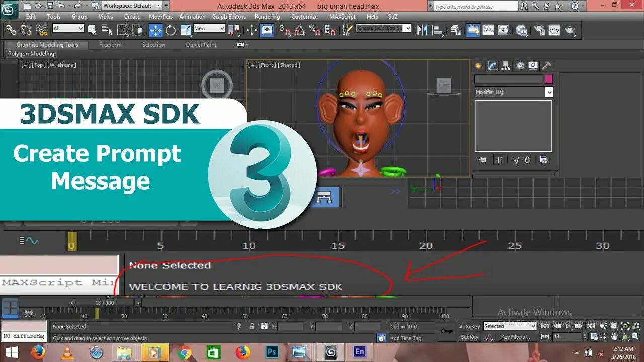Click Select and Manipulate tool

tap(252, 30)
